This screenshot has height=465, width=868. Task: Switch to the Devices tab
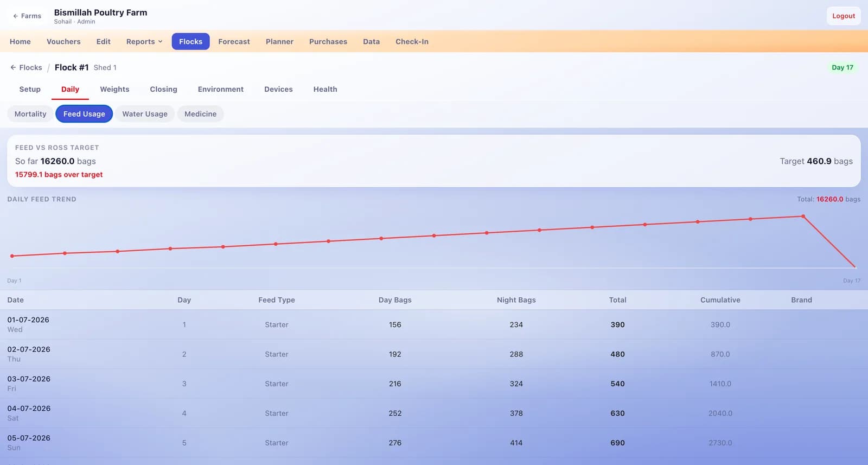(x=278, y=90)
